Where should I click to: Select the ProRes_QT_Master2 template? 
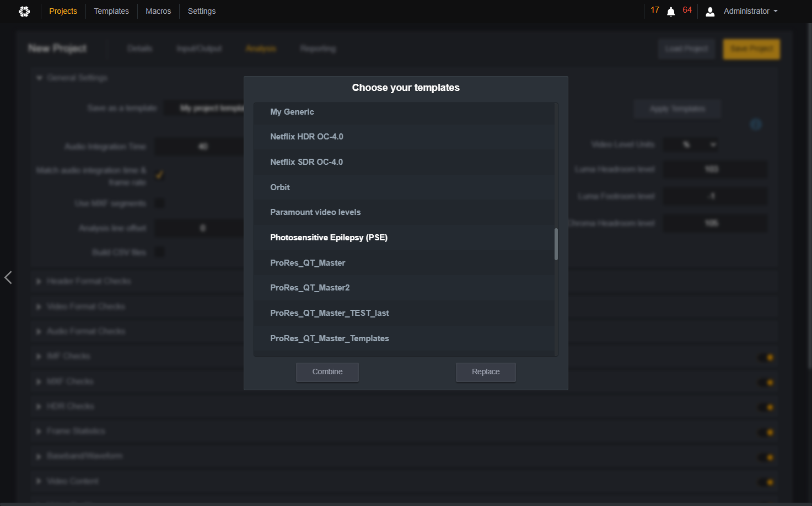404,288
